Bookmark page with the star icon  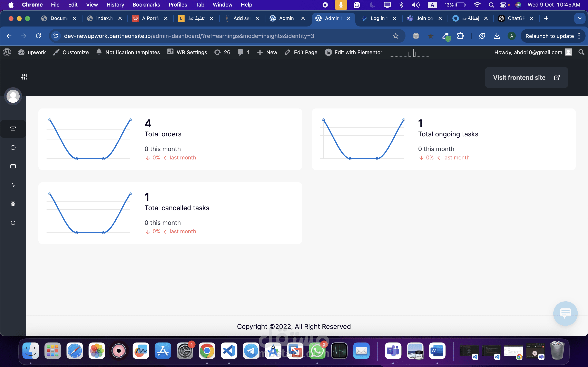[x=395, y=36]
